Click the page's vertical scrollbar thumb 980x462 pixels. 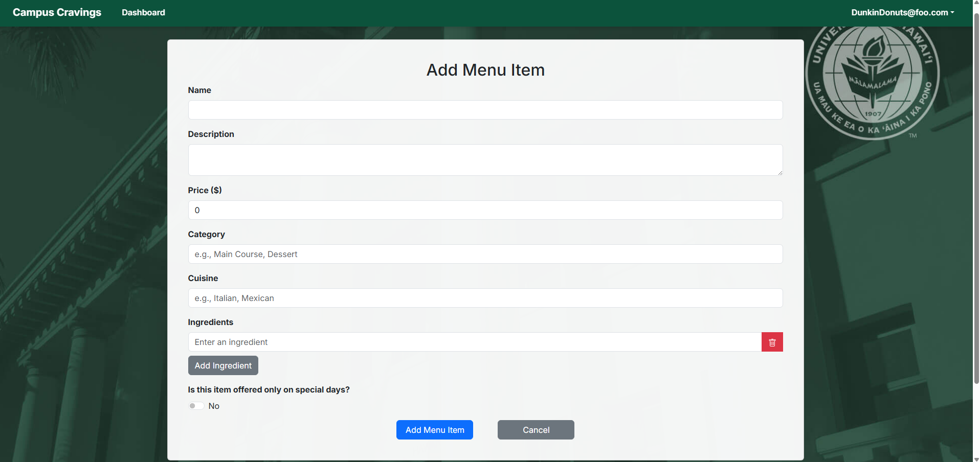tap(976, 199)
